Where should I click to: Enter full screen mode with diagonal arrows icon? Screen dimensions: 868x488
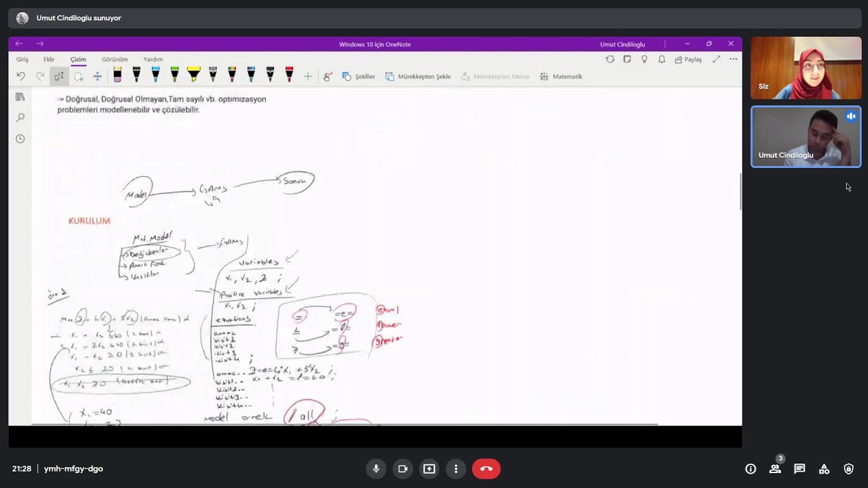[716, 59]
